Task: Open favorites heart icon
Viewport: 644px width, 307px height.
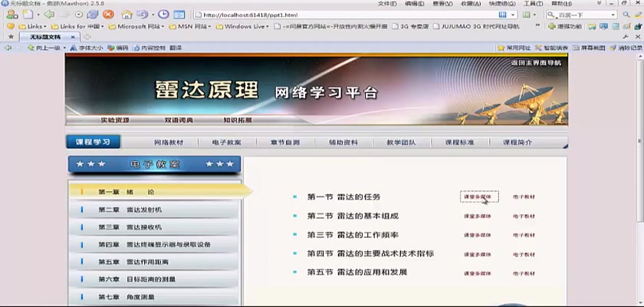Action: 11,26
